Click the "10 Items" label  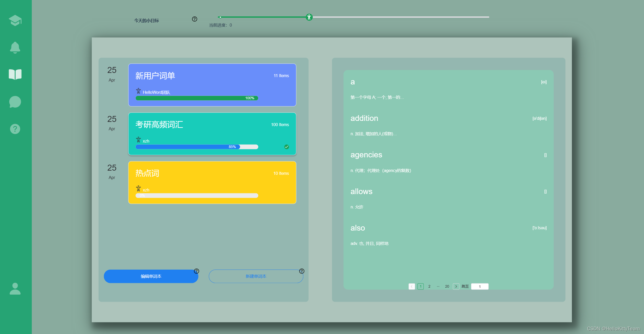pyautogui.click(x=281, y=174)
